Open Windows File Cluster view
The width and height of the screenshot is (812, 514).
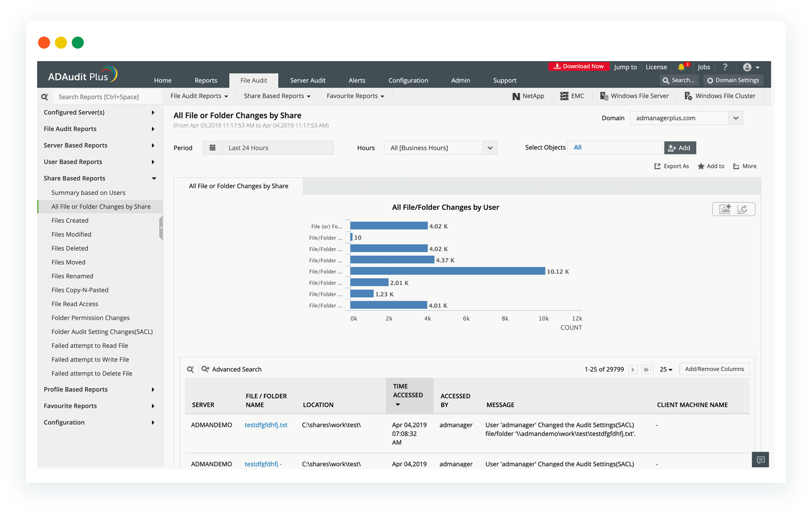pos(720,96)
